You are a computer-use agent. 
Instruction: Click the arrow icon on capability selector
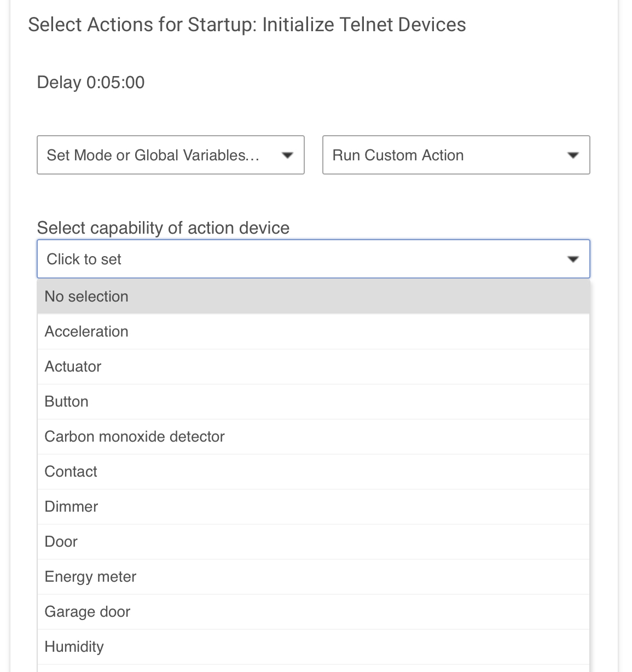[x=573, y=259]
